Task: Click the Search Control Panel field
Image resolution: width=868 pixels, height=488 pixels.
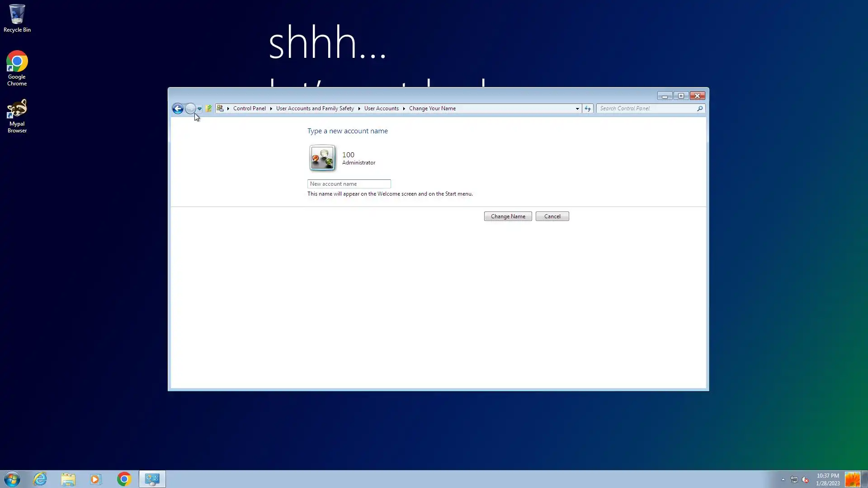Action: point(646,108)
